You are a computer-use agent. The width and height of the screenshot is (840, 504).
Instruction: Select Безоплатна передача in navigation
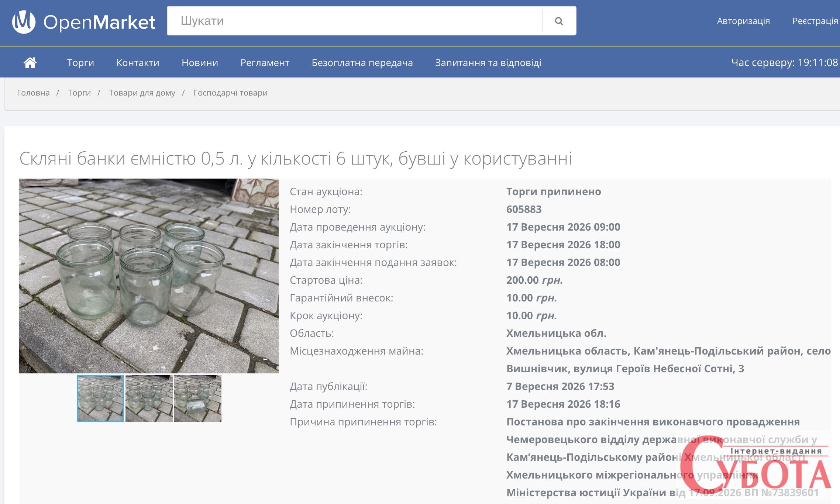coord(362,63)
